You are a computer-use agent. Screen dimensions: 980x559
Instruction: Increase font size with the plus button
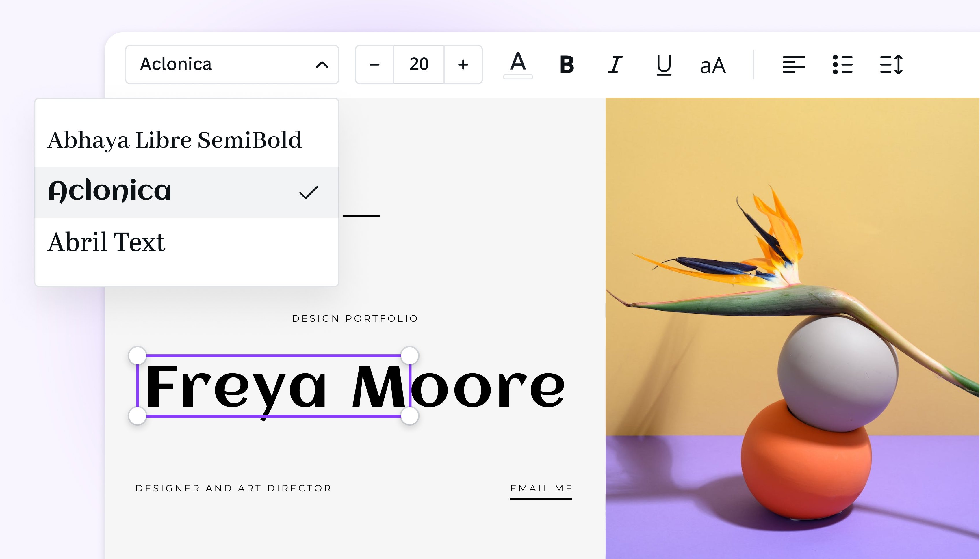point(463,64)
